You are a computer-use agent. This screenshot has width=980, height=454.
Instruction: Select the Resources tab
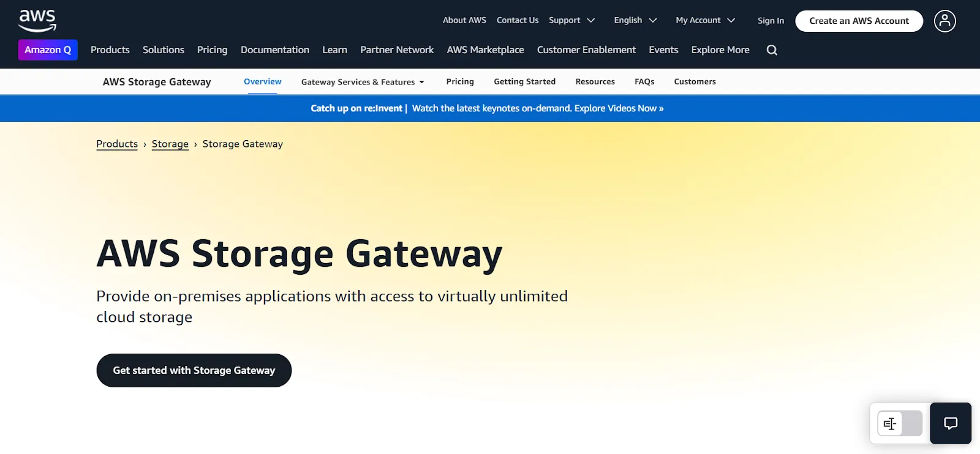coord(595,81)
